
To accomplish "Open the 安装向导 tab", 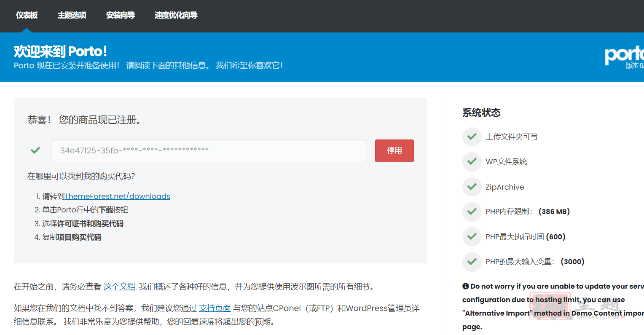I will pyautogui.click(x=120, y=15).
